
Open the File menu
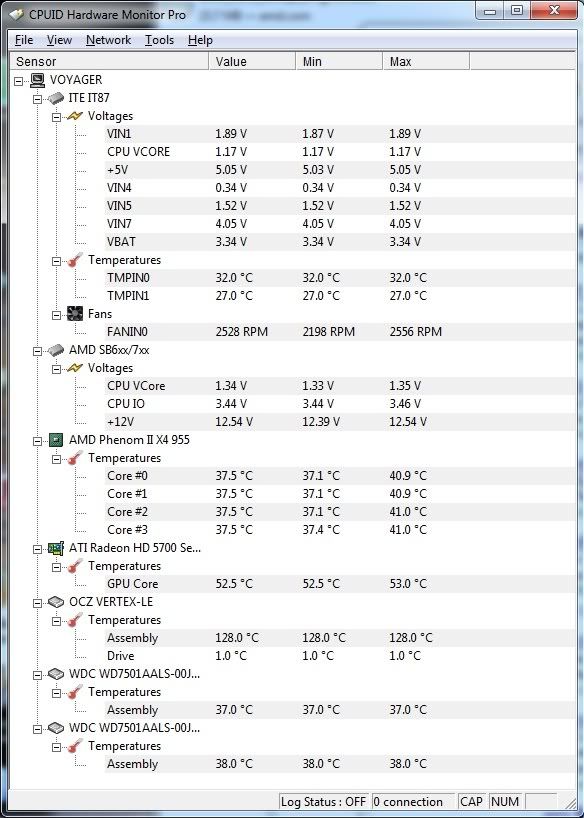(24, 40)
